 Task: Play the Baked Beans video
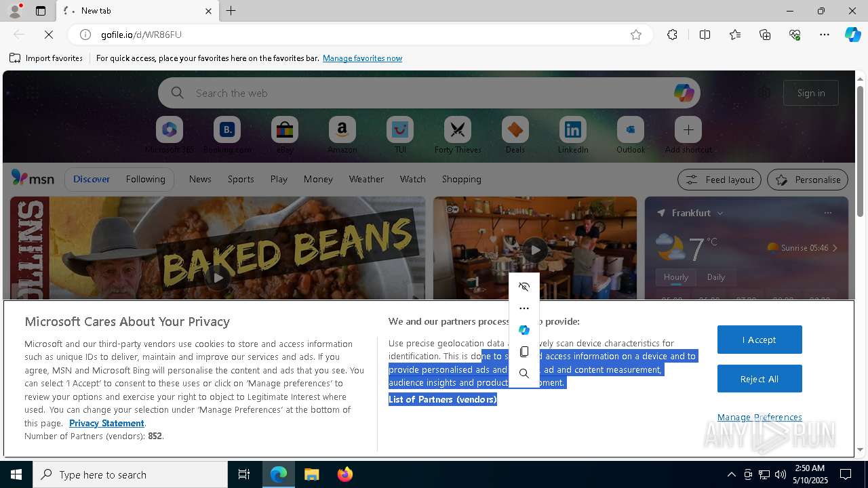(x=217, y=277)
